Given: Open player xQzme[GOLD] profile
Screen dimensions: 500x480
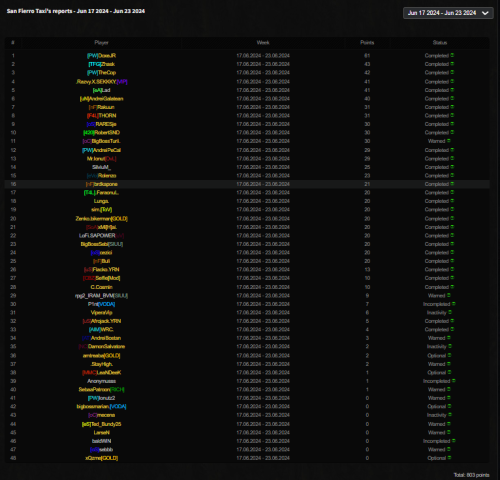Looking at the screenshot, I should tap(101, 458).
